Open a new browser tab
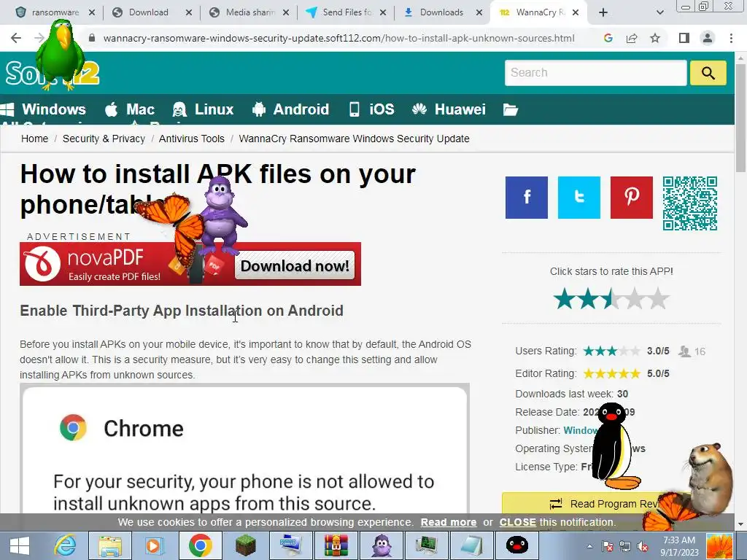Screen dimensions: 747x560 [x=603, y=12]
